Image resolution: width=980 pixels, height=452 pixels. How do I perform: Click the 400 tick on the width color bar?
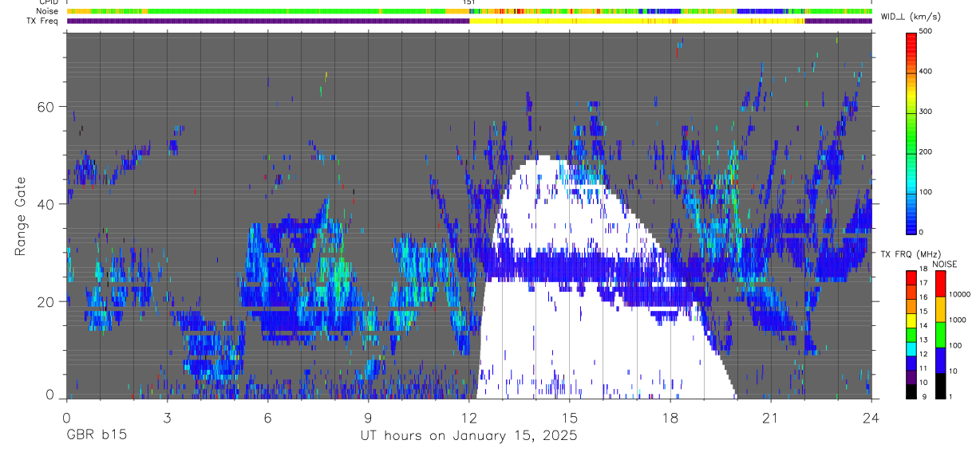coord(927,71)
